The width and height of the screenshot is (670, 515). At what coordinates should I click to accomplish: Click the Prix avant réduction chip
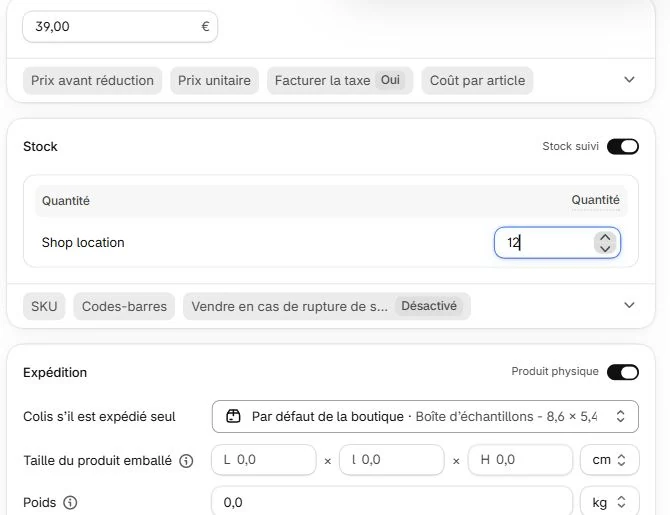pos(92,80)
